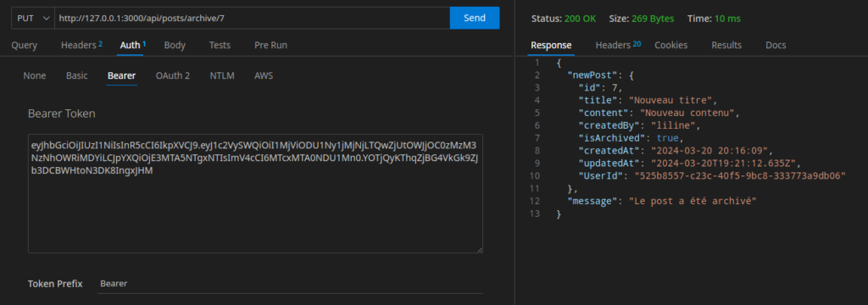Select the Auth tab
The width and height of the screenshot is (868, 305).
(x=133, y=46)
